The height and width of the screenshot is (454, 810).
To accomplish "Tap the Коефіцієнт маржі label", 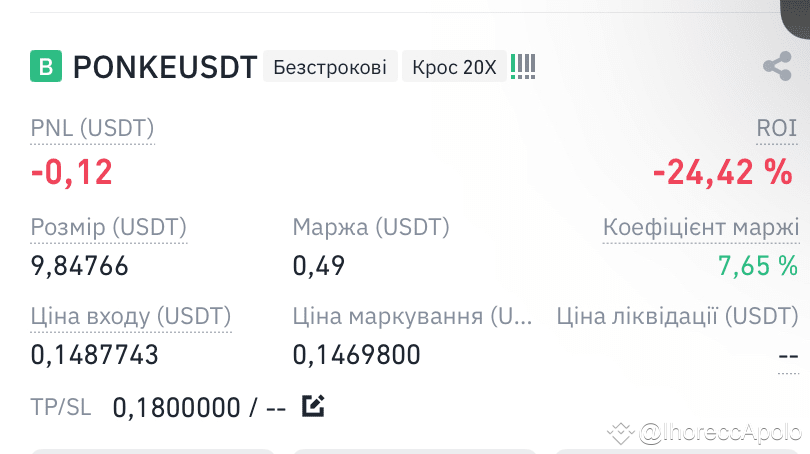I will point(701,227).
